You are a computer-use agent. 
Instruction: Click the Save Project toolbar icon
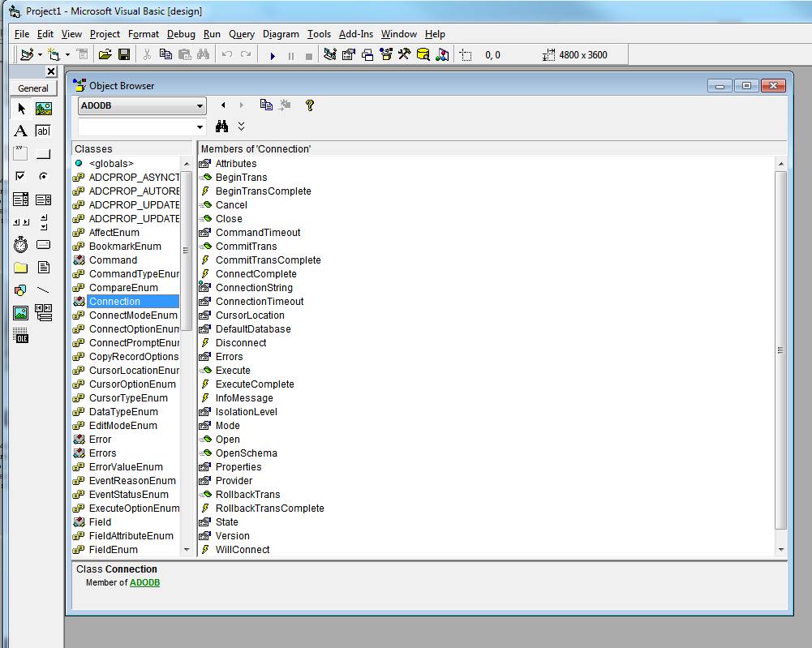point(124,55)
